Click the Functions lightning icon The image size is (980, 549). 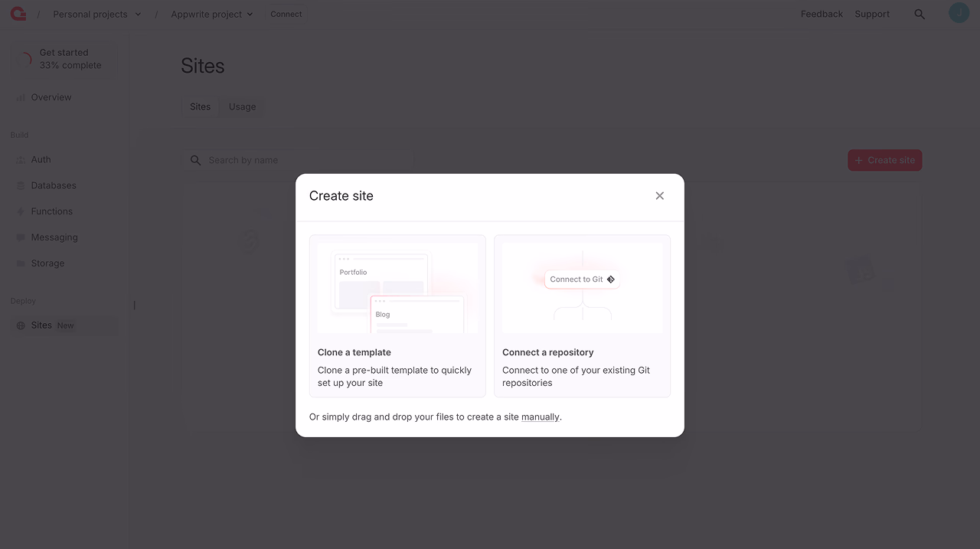[x=21, y=212]
